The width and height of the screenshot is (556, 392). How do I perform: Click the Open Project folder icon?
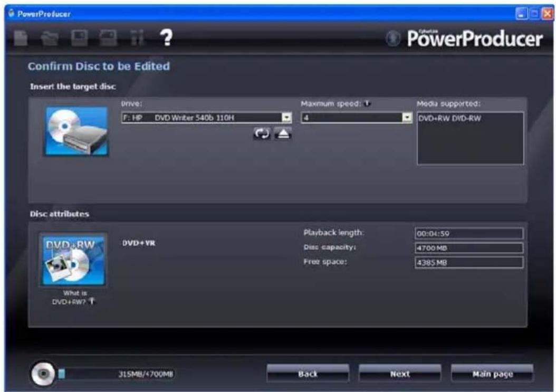point(50,39)
